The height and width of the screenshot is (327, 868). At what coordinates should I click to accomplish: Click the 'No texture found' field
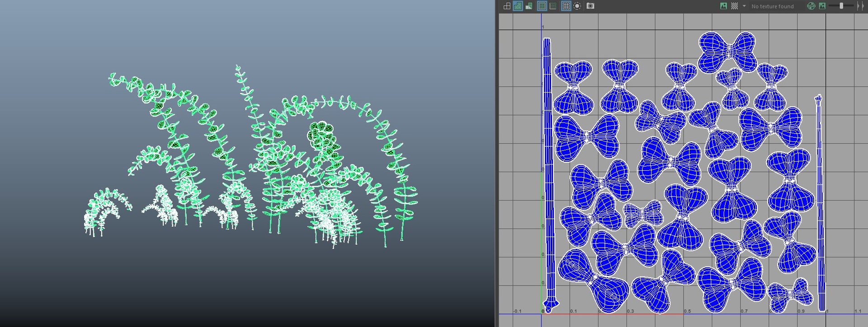pyautogui.click(x=776, y=6)
